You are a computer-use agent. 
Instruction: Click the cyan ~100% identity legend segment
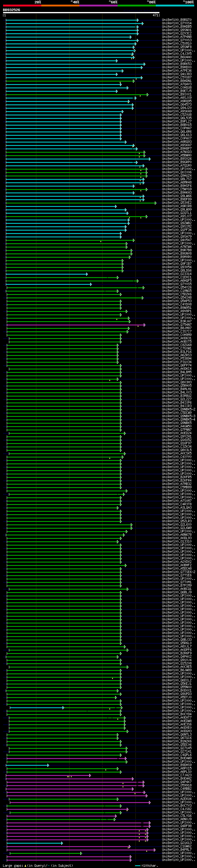[175, 6]
